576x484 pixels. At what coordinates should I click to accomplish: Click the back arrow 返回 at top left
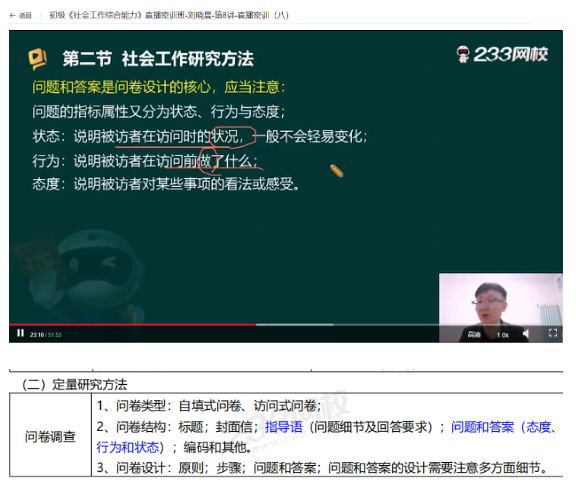coord(21,15)
